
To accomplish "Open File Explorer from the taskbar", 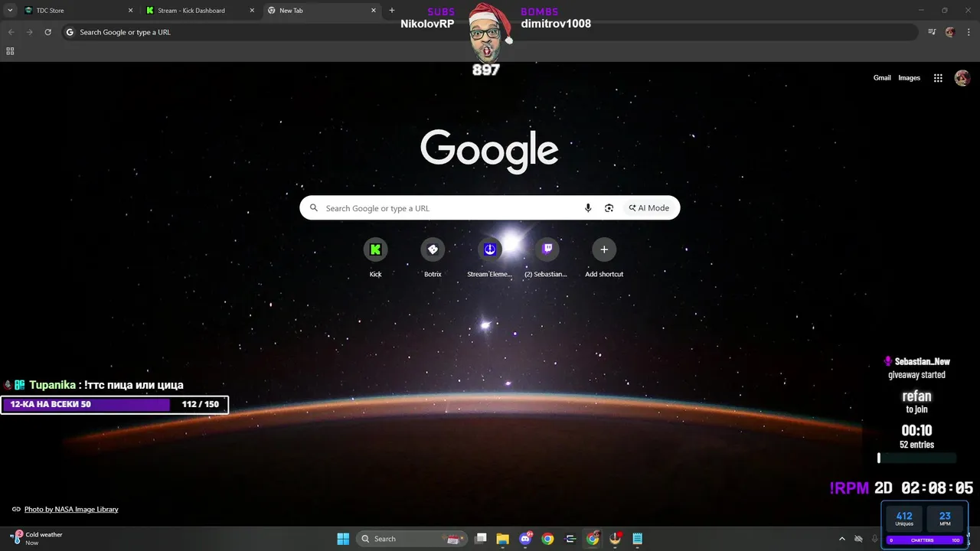I will click(503, 539).
